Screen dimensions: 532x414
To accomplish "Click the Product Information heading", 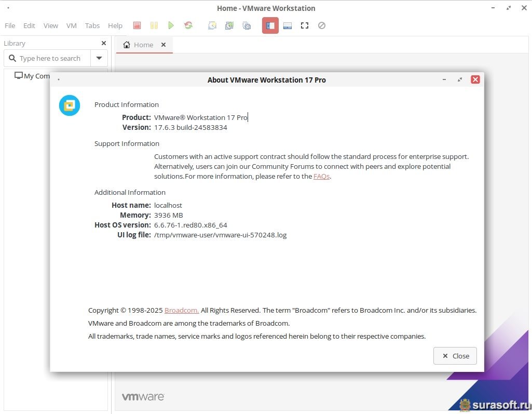I will coord(127,104).
